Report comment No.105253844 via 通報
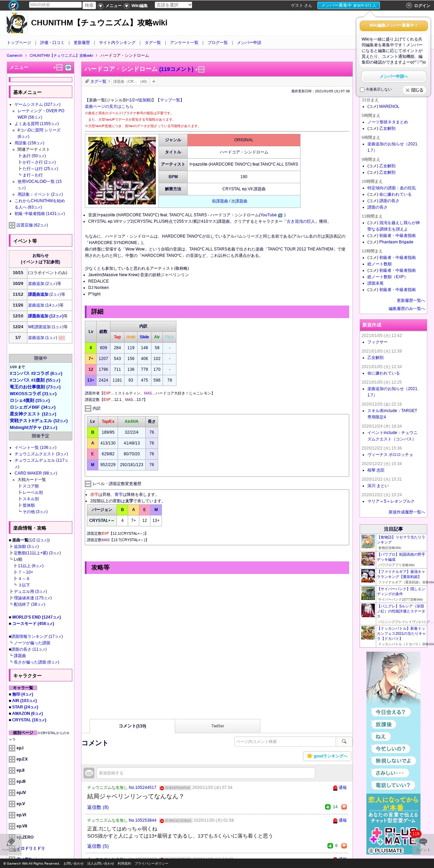The image size is (434, 868). (x=340, y=820)
